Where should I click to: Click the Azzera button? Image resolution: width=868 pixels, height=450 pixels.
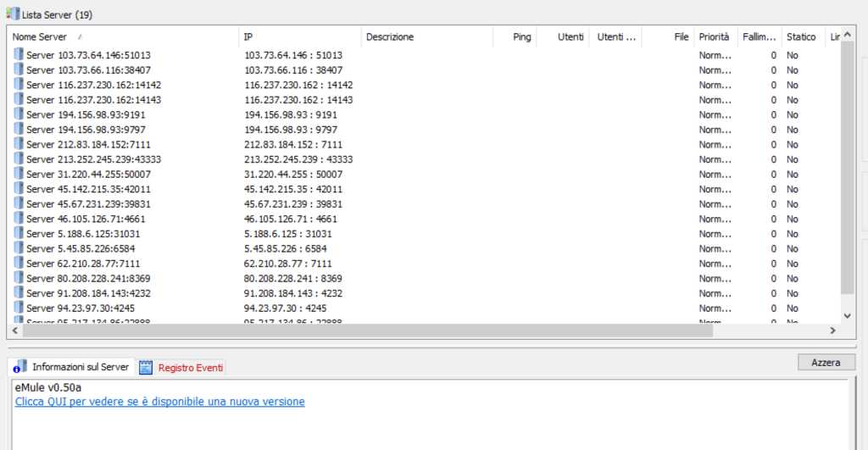(826, 363)
